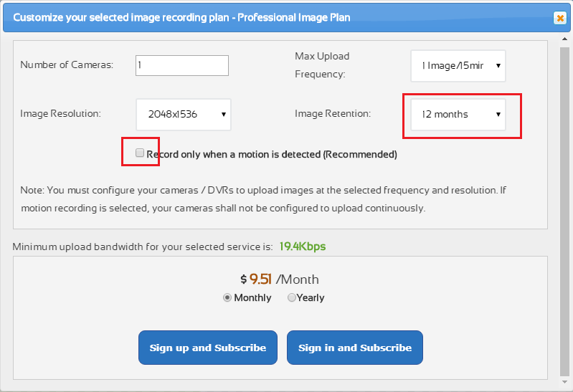Close the image recording plan dialog
Image resolution: width=573 pixels, height=392 pixels.
point(559,18)
